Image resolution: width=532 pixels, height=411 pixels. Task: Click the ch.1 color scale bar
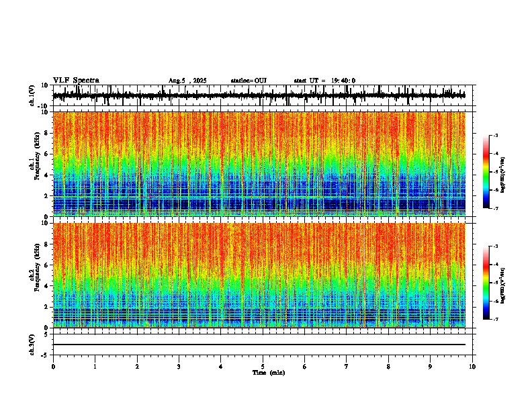pos(486,172)
